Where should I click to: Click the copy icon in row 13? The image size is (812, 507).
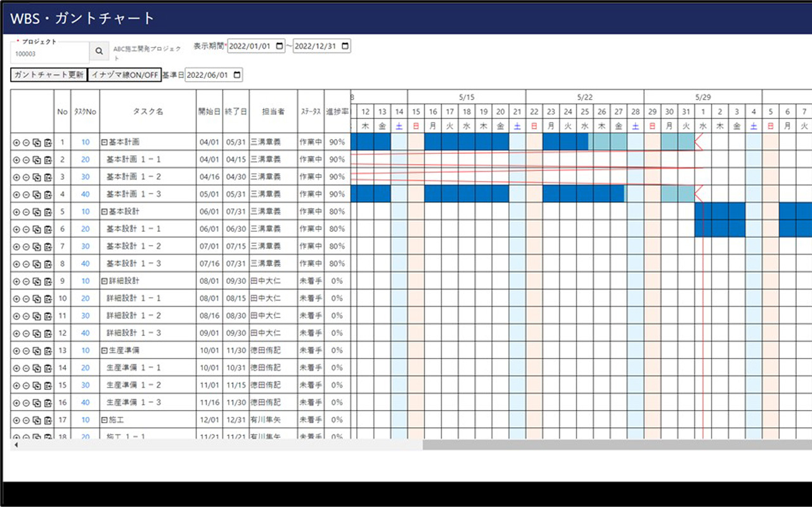tap(37, 351)
